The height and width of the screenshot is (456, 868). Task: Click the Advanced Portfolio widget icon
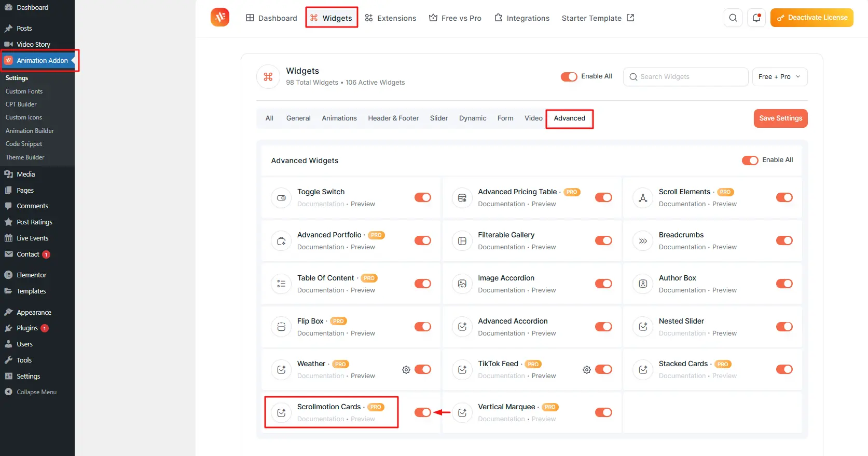(x=281, y=241)
